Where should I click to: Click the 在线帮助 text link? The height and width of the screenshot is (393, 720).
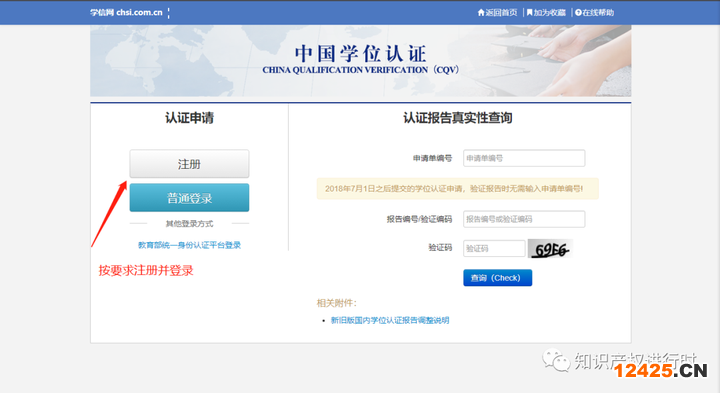tap(598, 12)
